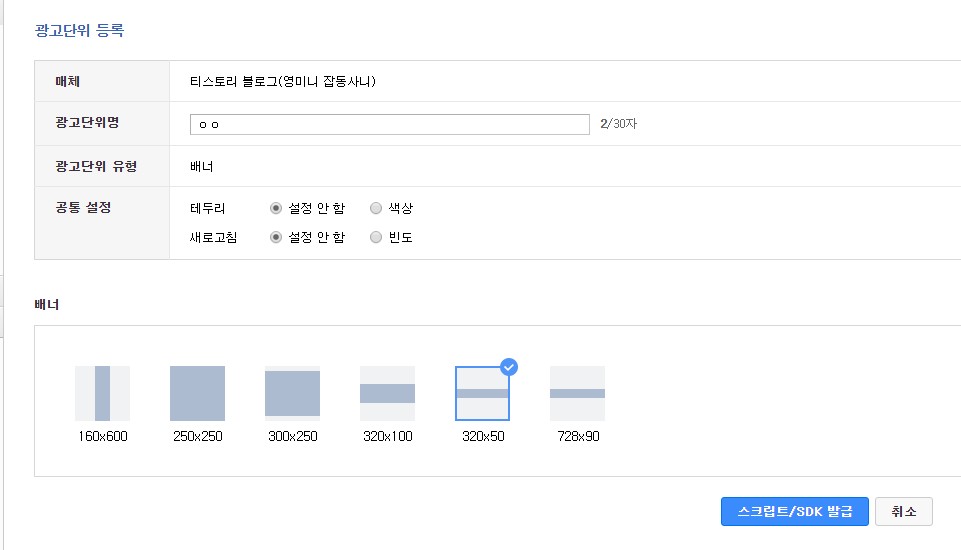Viewport: 961px width, 550px height.
Task: Choose the 300x250 banner size
Action: coord(292,393)
